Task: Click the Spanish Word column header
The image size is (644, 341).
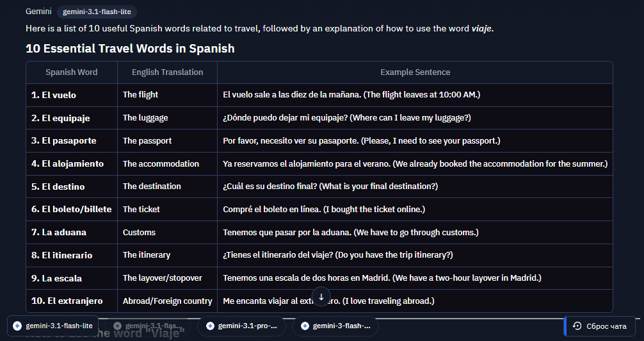Action: point(72,72)
